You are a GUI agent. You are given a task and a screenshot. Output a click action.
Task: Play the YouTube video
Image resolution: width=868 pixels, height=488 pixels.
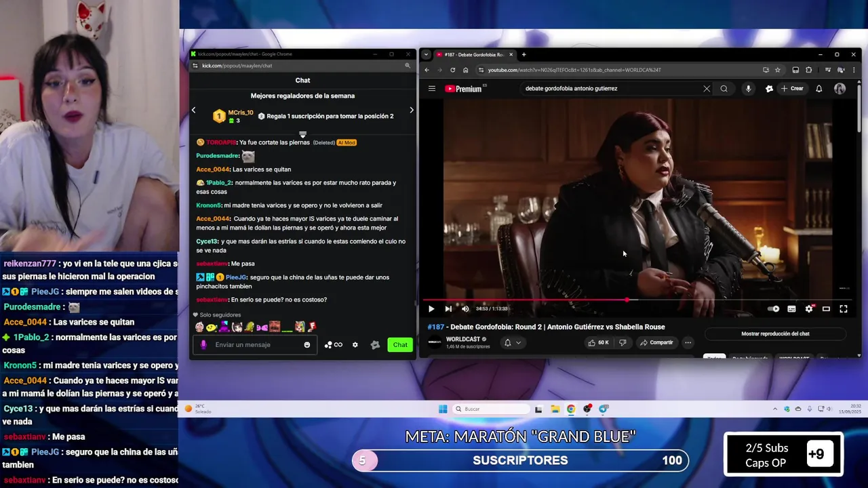[431, 309]
